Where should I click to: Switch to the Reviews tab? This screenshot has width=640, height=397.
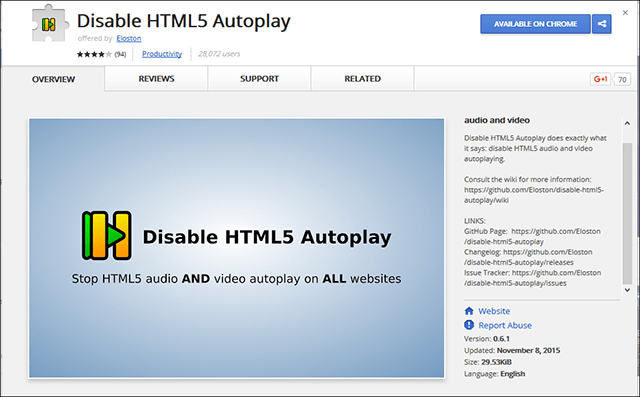click(x=156, y=79)
